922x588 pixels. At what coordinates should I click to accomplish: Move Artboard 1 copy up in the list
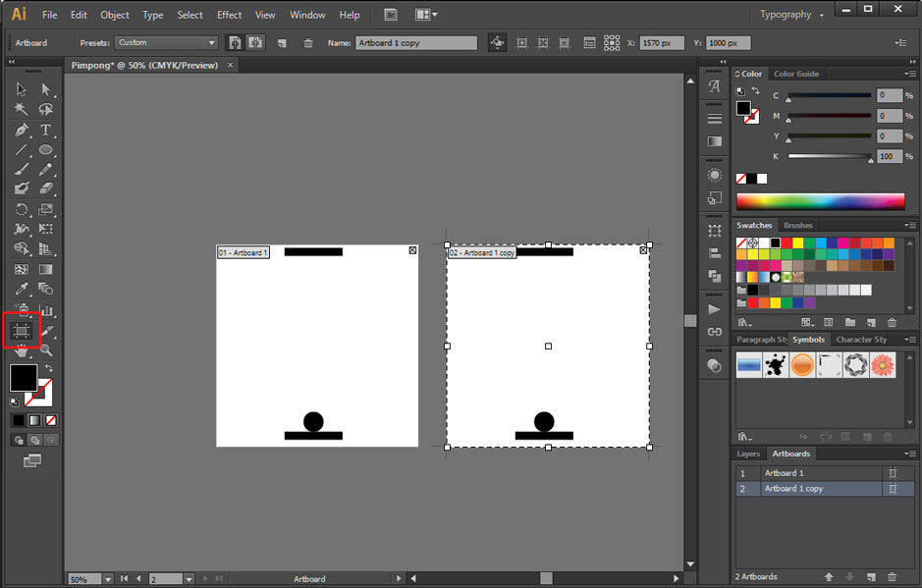tap(829, 577)
